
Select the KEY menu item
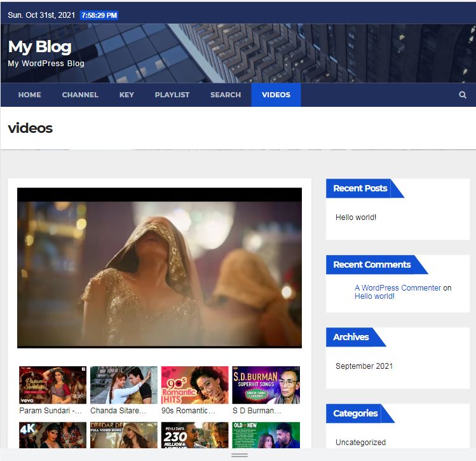pyautogui.click(x=126, y=95)
